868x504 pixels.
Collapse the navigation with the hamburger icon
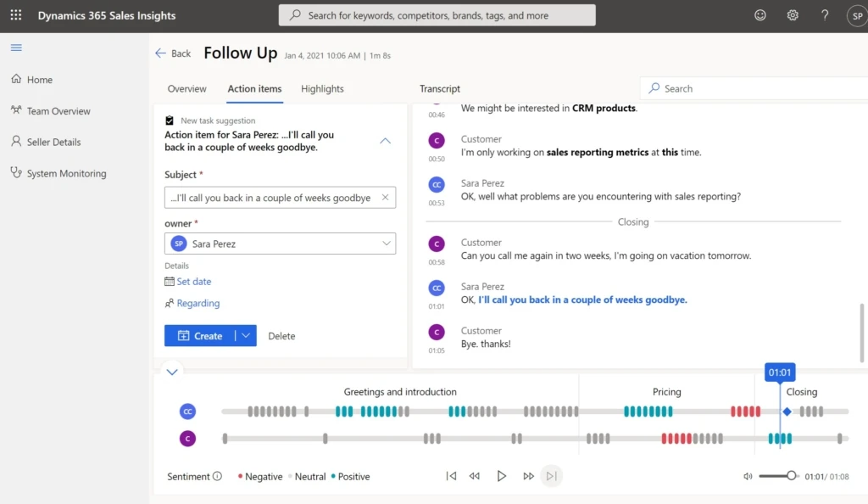15,48
